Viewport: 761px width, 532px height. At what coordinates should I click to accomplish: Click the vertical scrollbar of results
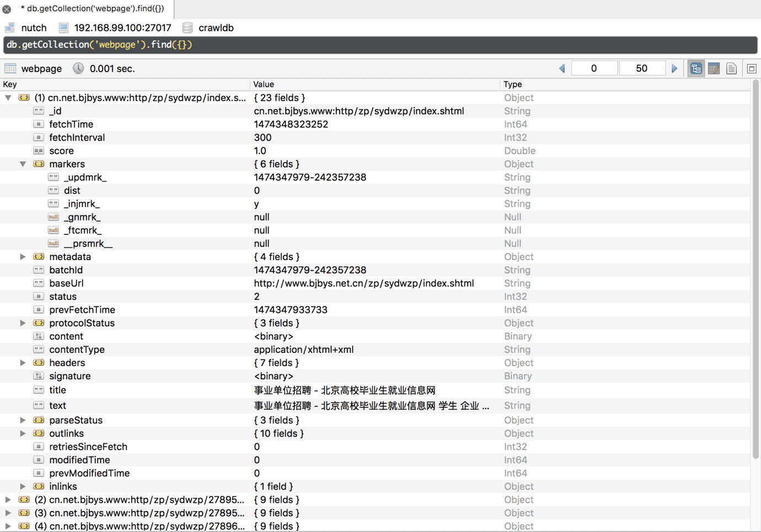pyautogui.click(x=755, y=270)
